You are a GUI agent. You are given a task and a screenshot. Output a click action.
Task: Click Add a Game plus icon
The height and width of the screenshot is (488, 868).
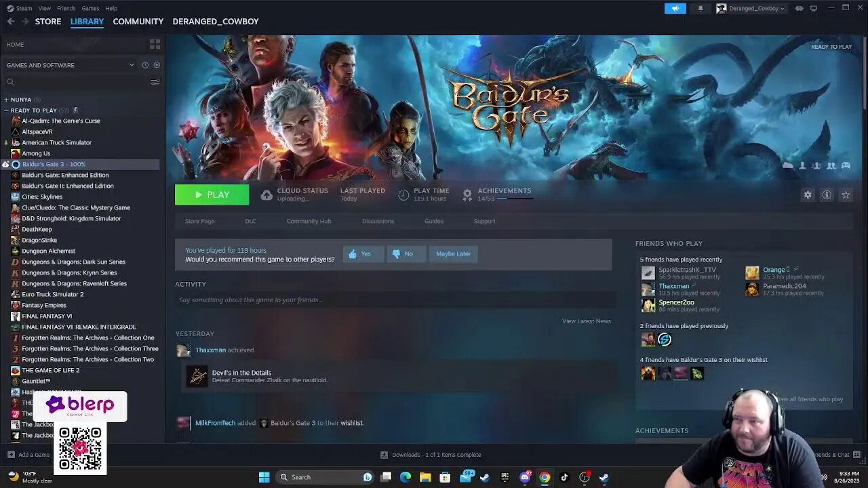click(11, 455)
